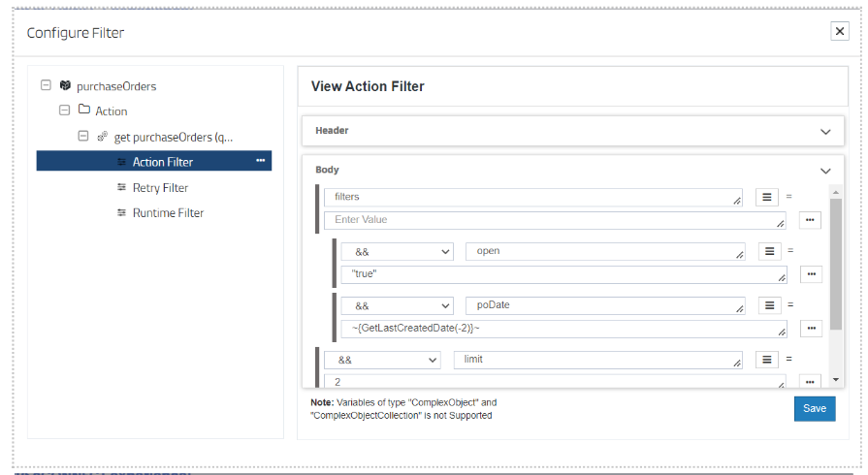
Task: Click the limit parameter name field
Action: click(597, 360)
